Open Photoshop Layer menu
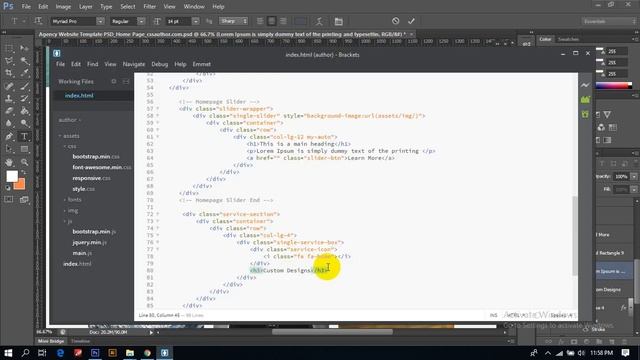The height and width of the screenshot is (360, 640). tap(85, 7)
